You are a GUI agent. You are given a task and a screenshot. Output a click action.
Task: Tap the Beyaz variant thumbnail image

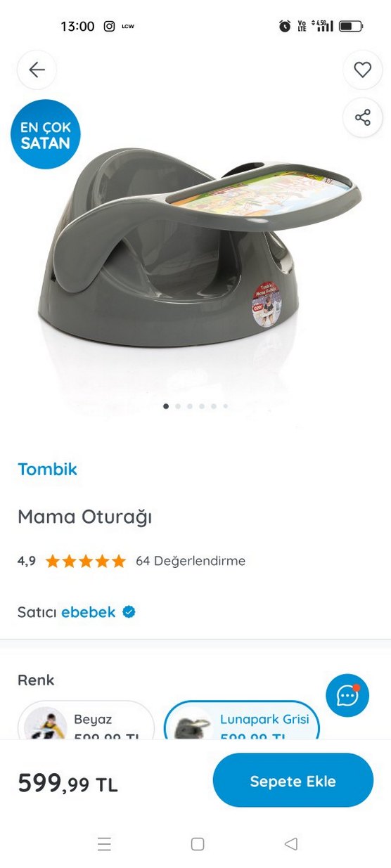(x=45, y=723)
